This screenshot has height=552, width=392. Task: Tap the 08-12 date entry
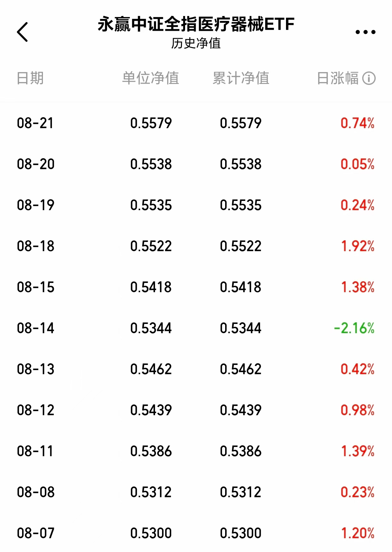pos(36,410)
